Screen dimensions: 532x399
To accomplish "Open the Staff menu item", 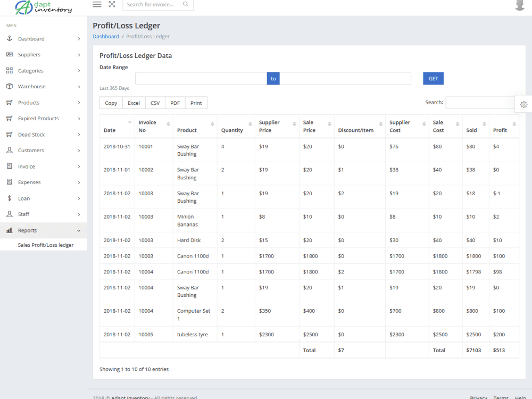I will [x=44, y=214].
